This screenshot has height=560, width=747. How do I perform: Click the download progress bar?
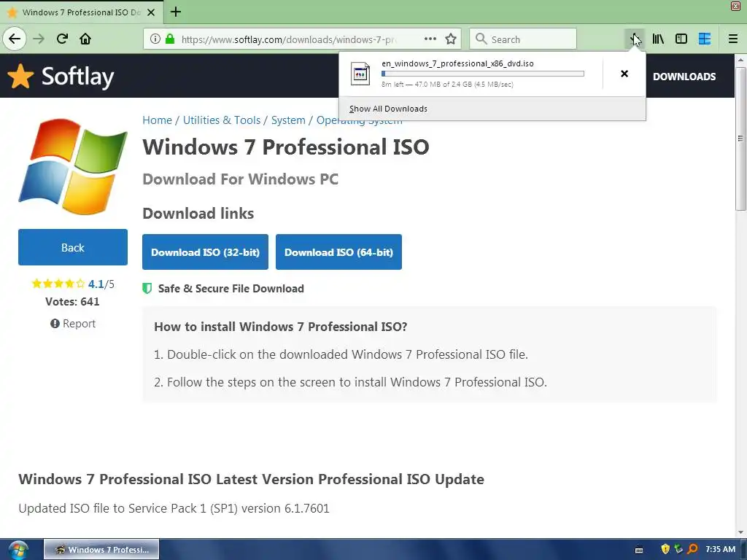pos(483,74)
